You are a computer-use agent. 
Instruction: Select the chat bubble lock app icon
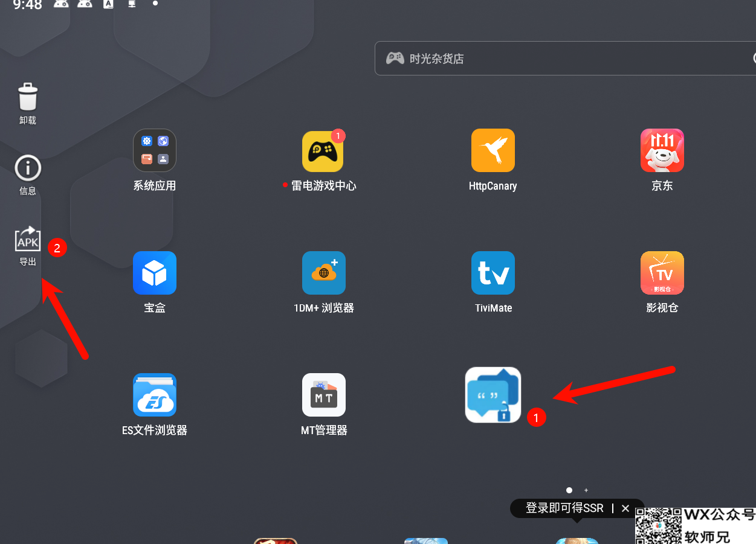(493, 395)
